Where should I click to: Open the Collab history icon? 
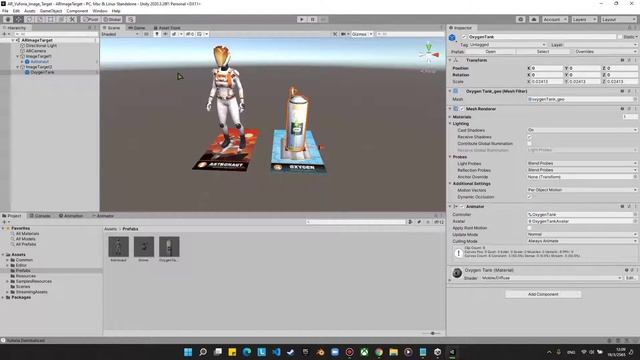point(520,19)
